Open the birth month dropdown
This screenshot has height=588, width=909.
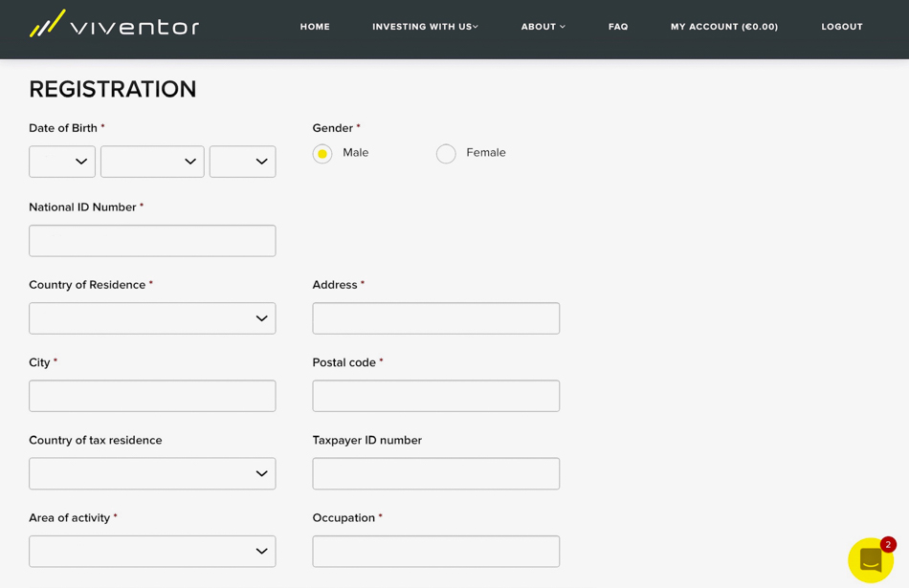point(152,162)
